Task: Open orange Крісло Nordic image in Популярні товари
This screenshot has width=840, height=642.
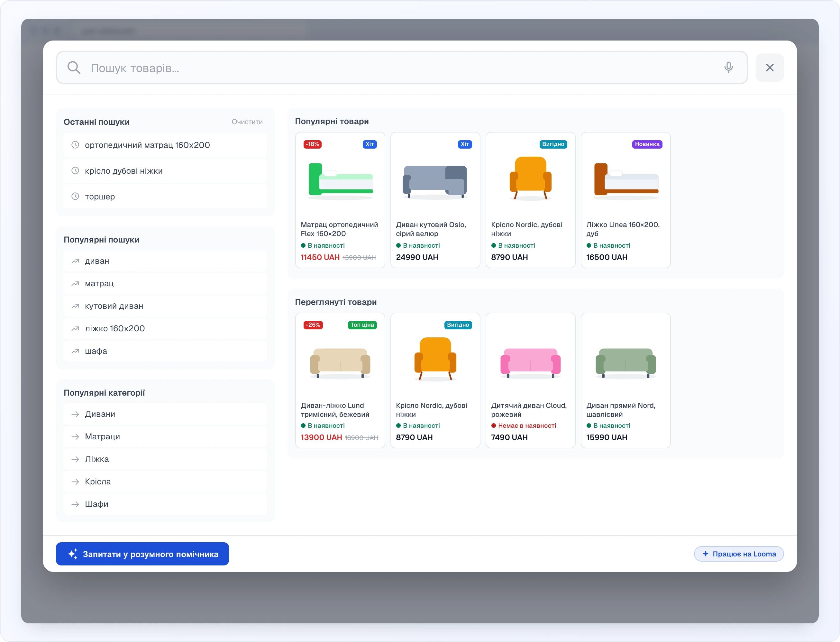Action: 530,178
